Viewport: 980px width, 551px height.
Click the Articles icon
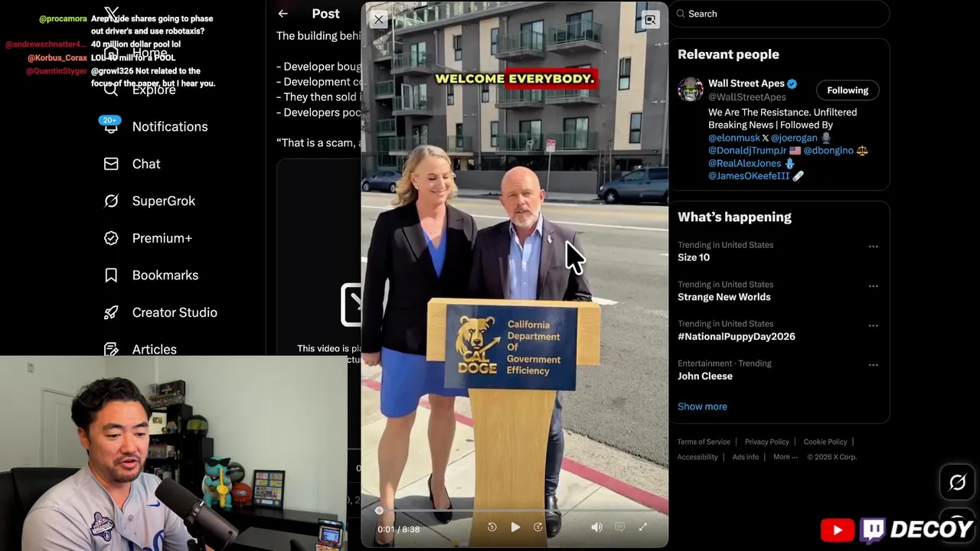click(x=111, y=349)
